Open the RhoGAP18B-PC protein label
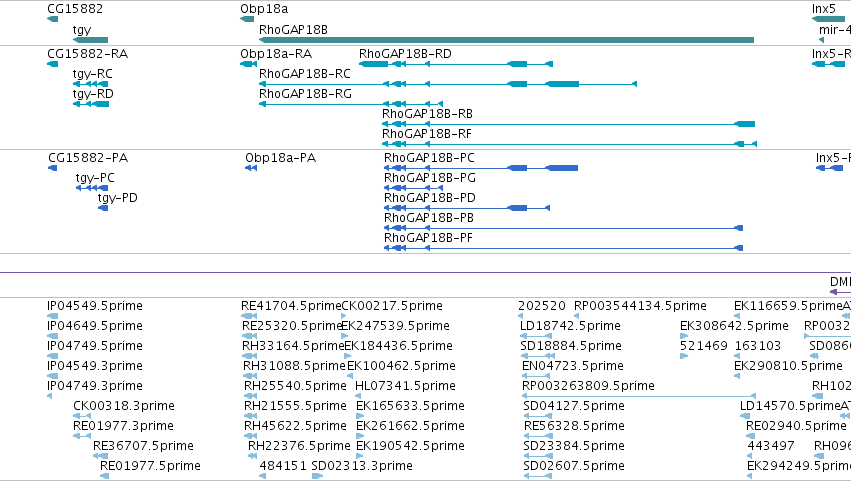Viewport: 851px width, 481px height. [429, 158]
